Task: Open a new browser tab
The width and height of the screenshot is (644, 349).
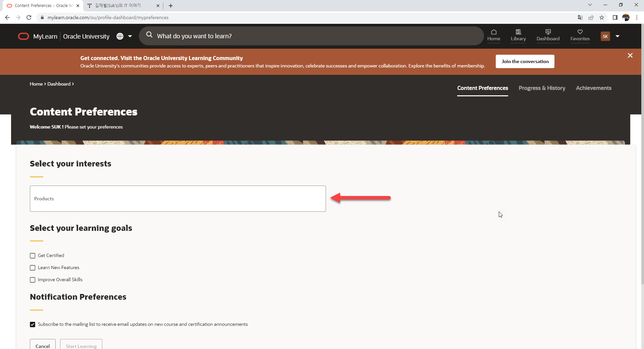Action: click(171, 6)
